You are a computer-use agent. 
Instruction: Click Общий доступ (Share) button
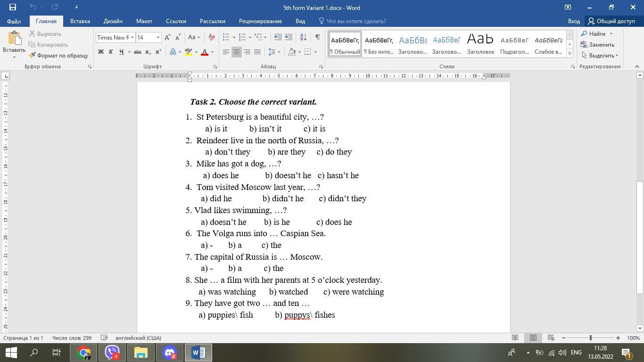pyautogui.click(x=612, y=21)
